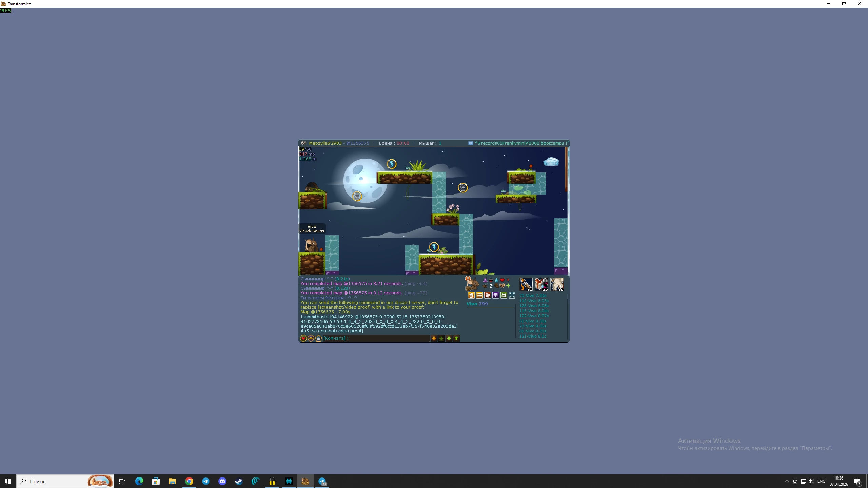Open the green Discord icon button
The image size is (868, 488).
coord(504,295)
